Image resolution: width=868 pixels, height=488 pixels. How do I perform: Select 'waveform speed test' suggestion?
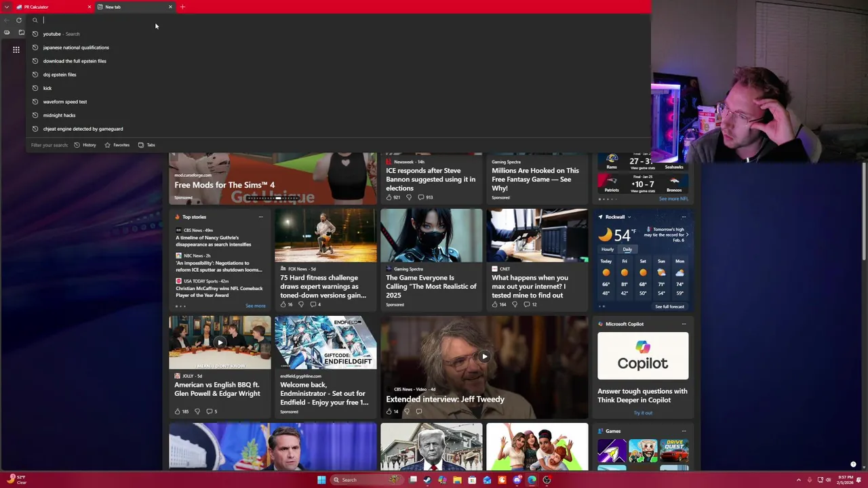339,102
